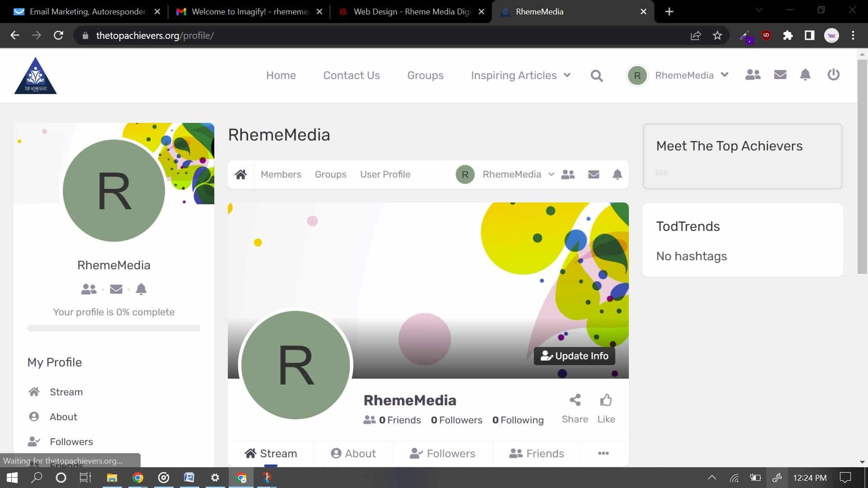
Task: Go back to previous page
Action: click(x=15, y=36)
